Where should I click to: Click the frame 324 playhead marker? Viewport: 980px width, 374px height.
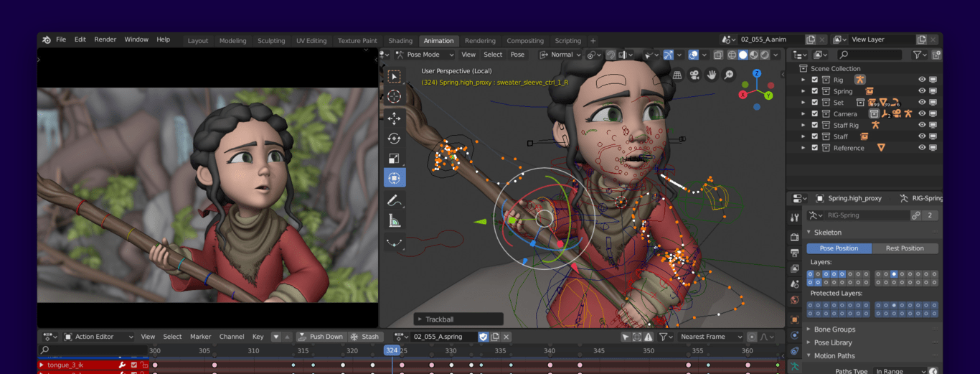tap(392, 350)
